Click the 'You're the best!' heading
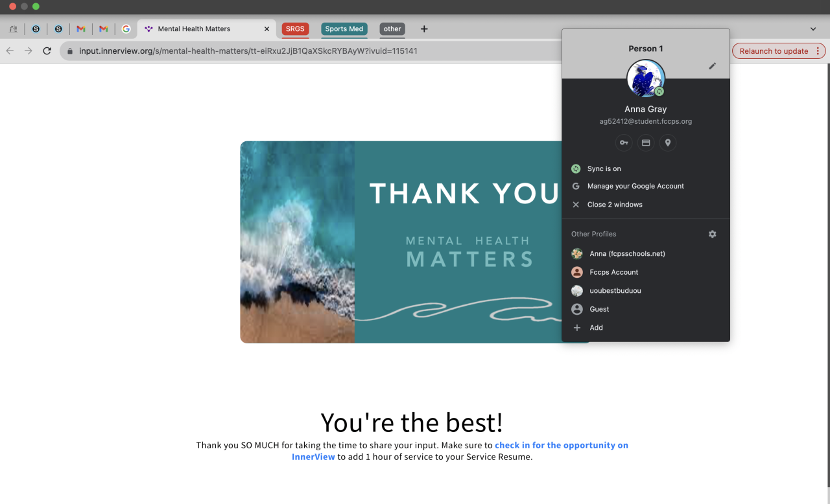This screenshot has height=504, width=830. (412, 422)
